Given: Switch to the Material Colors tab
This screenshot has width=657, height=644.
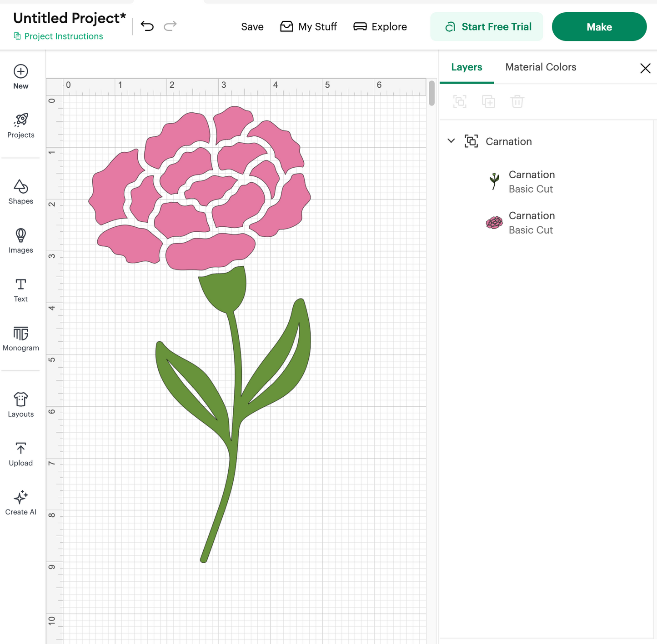Looking at the screenshot, I should click(541, 67).
